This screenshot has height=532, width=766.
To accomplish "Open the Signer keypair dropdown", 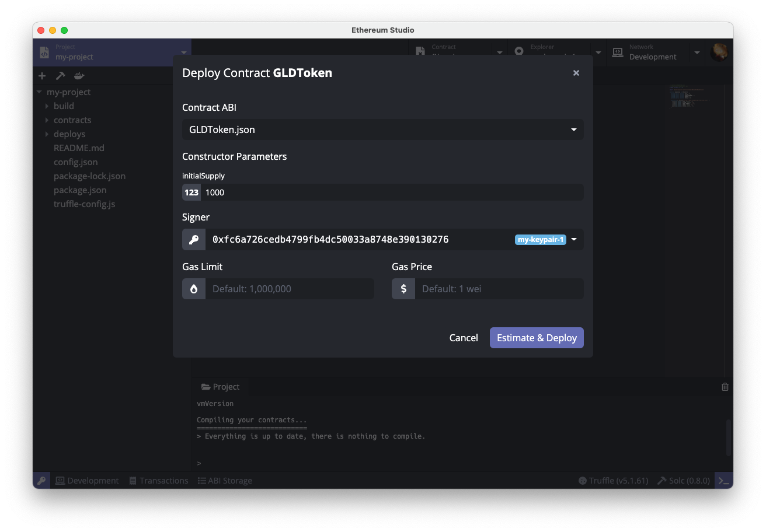I will tap(574, 239).
